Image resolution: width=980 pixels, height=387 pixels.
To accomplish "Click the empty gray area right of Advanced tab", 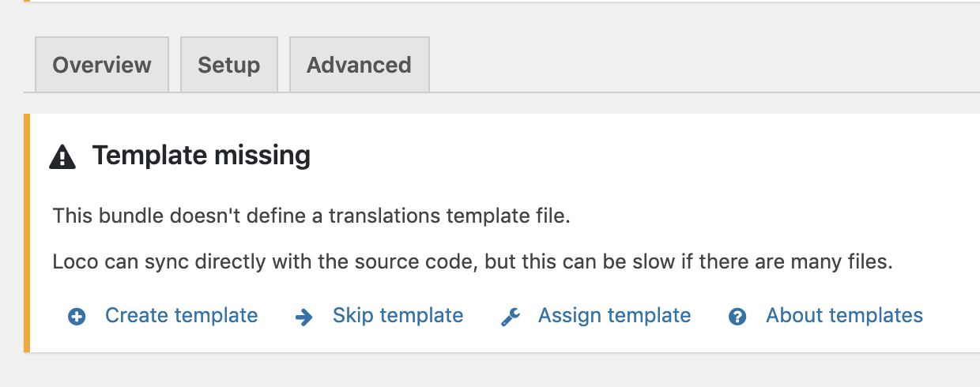I will [x=695, y=63].
